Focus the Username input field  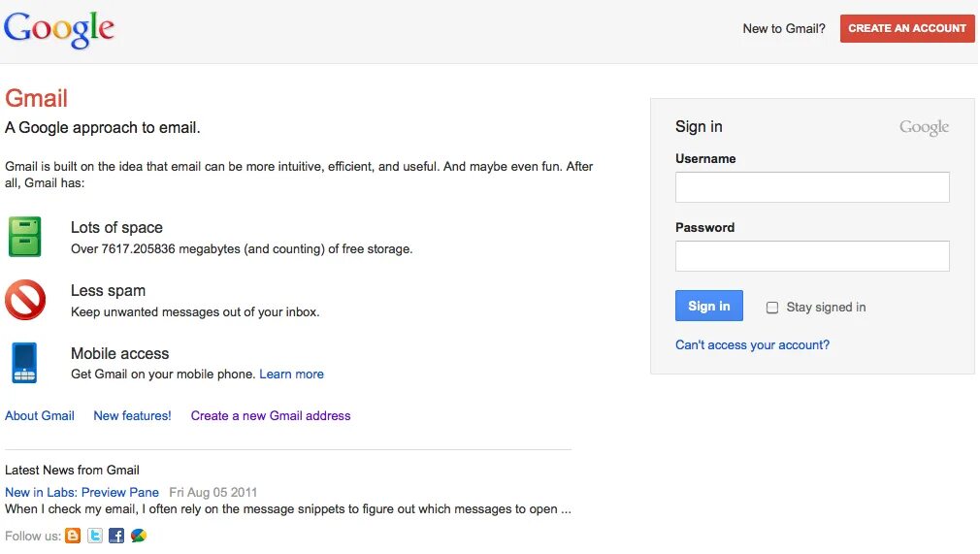[x=812, y=187]
